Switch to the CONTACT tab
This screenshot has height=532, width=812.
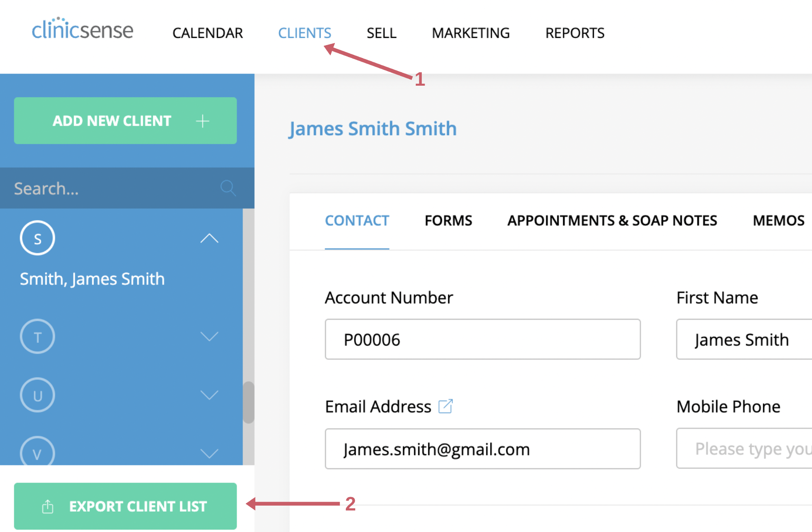click(x=357, y=221)
